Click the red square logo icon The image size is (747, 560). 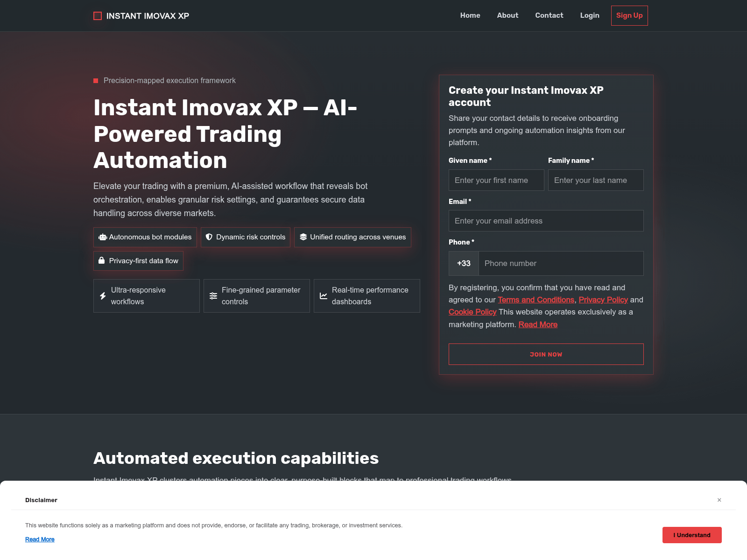click(x=98, y=16)
